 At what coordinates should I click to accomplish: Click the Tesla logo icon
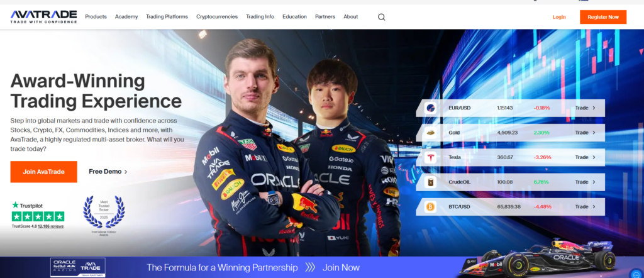[430, 157]
